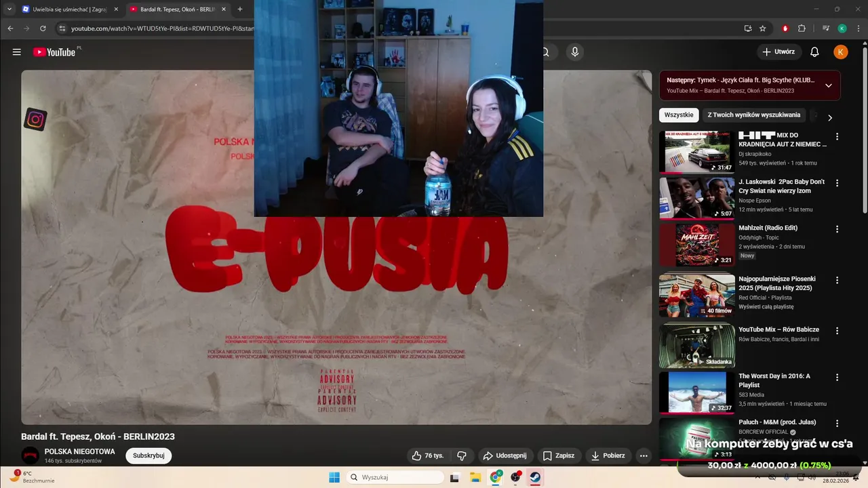The height and width of the screenshot is (488, 868).
Task: Open the Chrome extensions puzzle icon
Action: coord(802,28)
